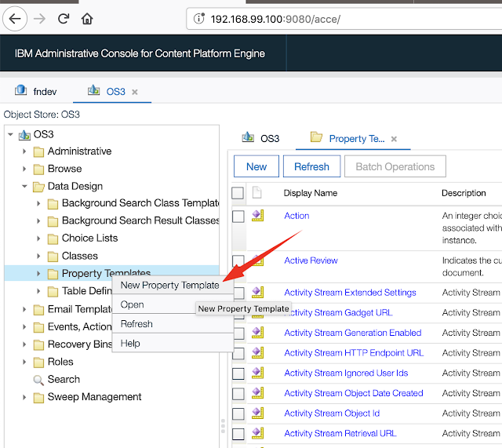Click the Roles folder icon
Screen dimensions: 502x448
click(x=38, y=362)
